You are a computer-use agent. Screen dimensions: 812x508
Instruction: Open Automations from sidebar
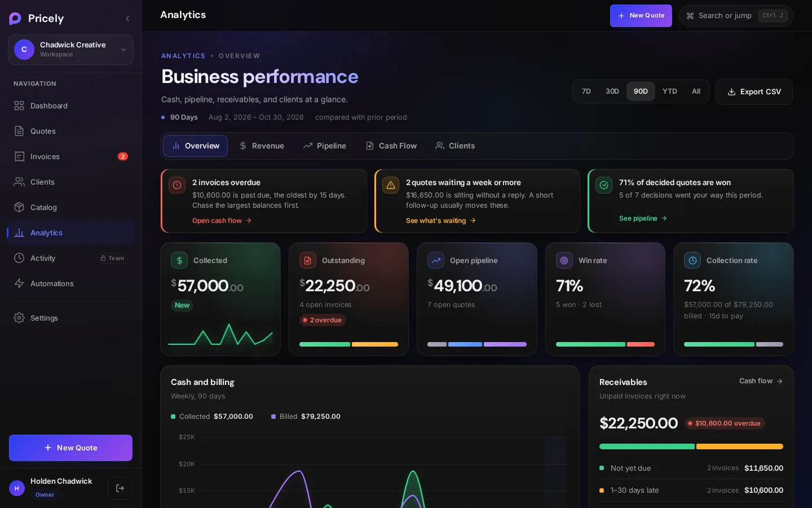[70, 283]
